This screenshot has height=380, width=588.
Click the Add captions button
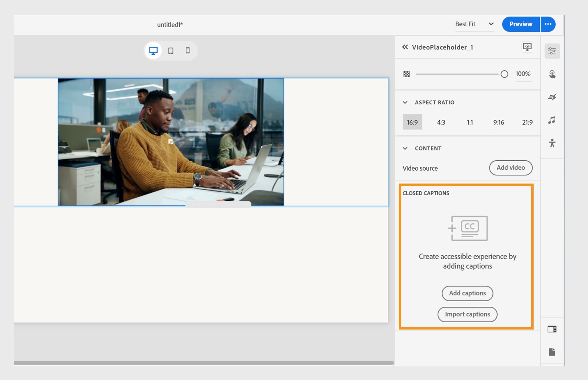(467, 293)
